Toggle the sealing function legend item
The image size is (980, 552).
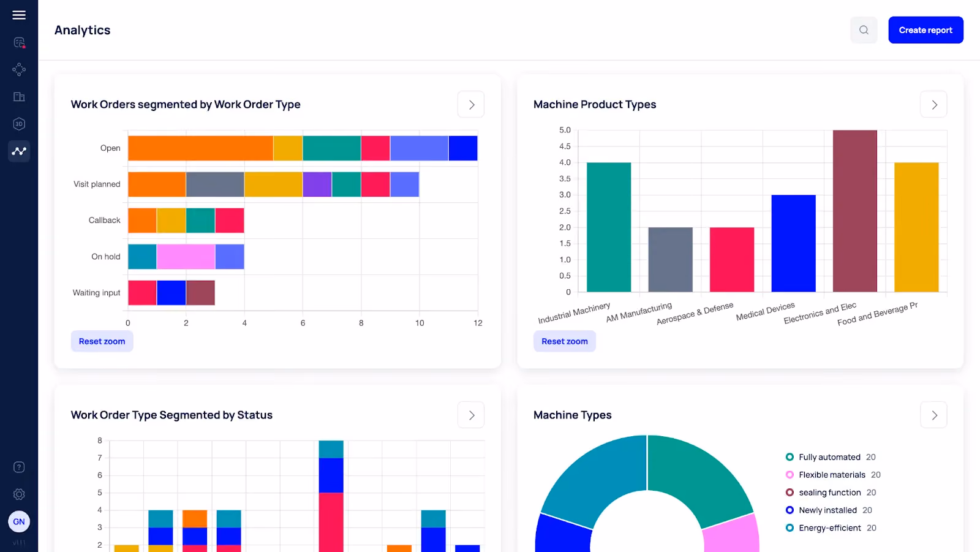[x=831, y=493]
